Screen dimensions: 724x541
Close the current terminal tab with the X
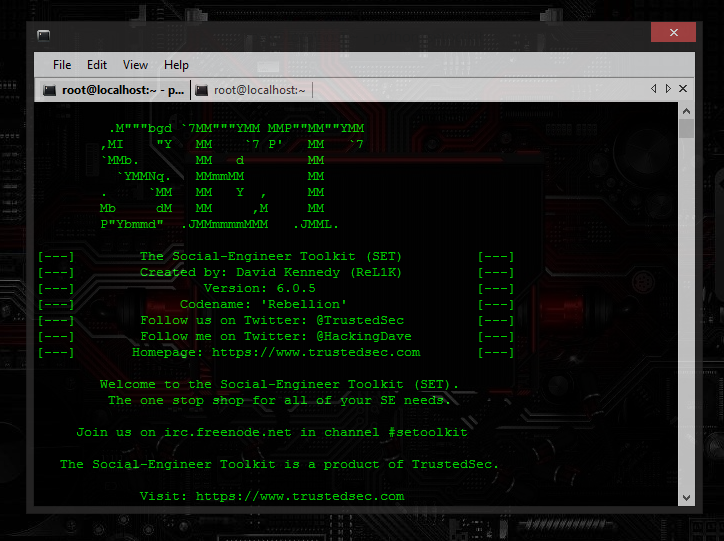pyautogui.click(x=683, y=89)
